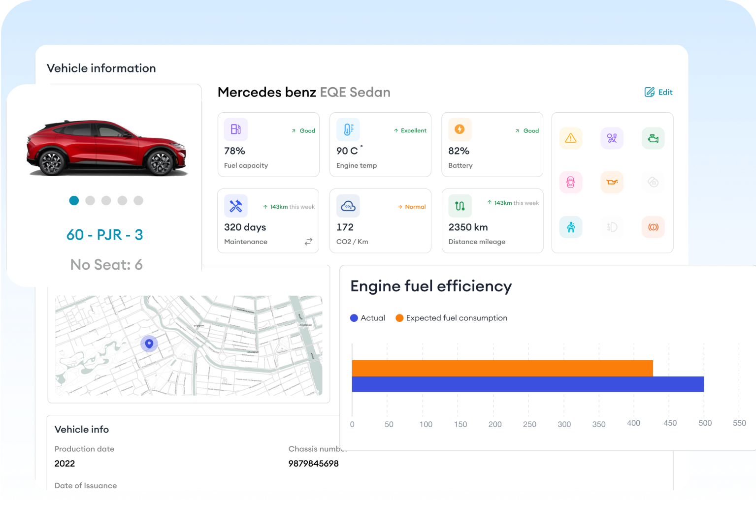Click the greyed-out fog light icon
The width and height of the screenshot is (756, 532).
[x=612, y=227]
